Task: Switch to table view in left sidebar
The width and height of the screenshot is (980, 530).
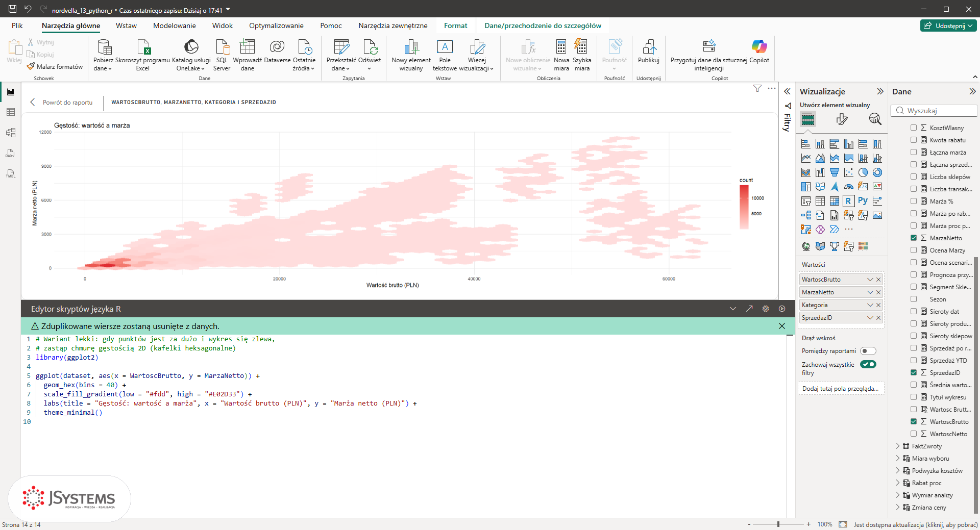Action: [11, 112]
